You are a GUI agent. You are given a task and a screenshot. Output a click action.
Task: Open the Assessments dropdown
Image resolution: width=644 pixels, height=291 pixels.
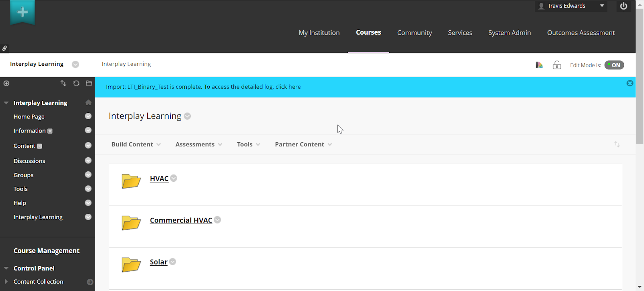pyautogui.click(x=199, y=144)
